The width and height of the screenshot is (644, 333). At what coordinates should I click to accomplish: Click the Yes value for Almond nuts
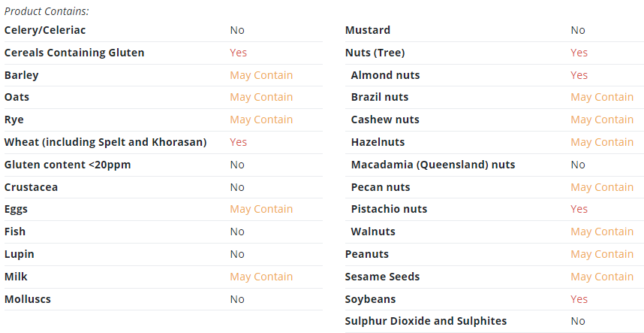(x=579, y=75)
